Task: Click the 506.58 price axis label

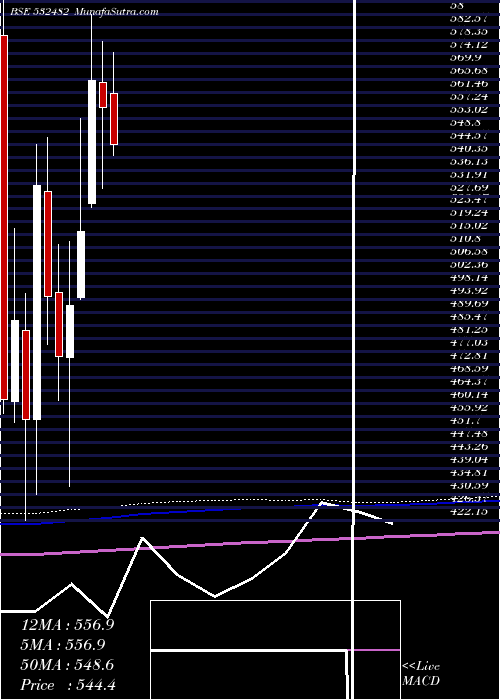Action: click(469, 252)
